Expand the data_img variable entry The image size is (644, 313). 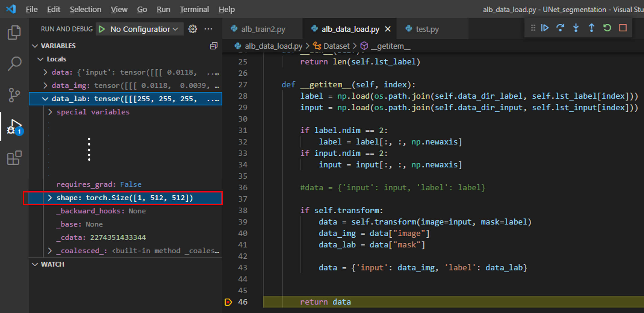click(x=45, y=86)
